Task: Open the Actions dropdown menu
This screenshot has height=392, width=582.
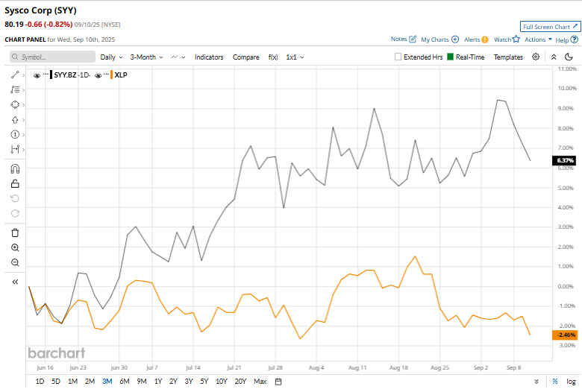Action: point(538,39)
